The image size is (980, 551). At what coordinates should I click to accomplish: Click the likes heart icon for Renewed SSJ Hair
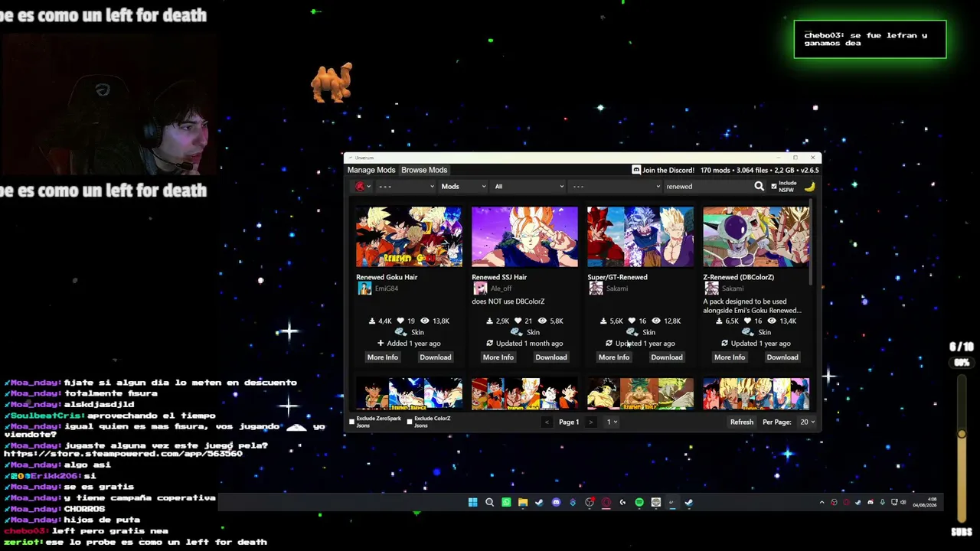[518, 321]
